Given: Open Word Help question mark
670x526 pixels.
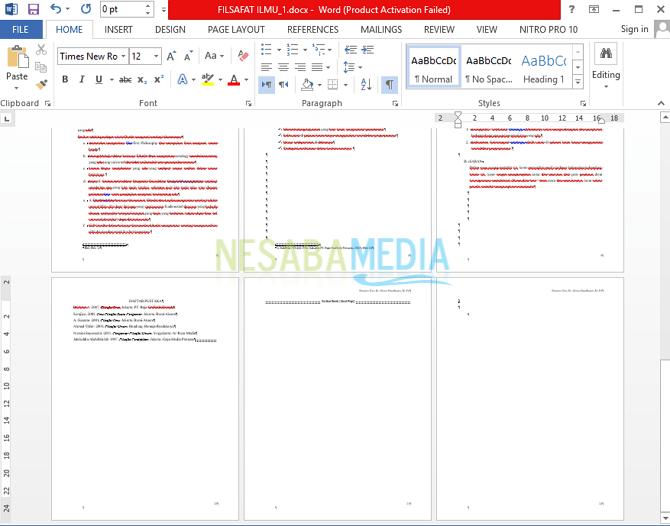Looking at the screenshot, I should pos(572,9).
